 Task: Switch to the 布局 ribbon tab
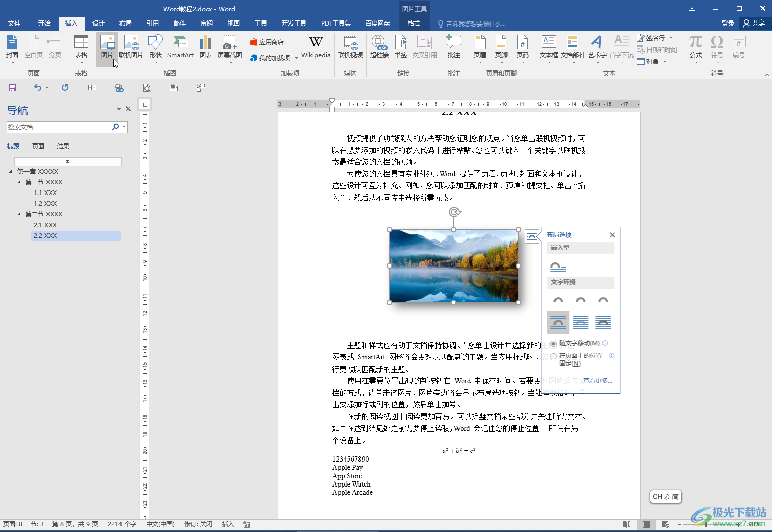(126, 23)
